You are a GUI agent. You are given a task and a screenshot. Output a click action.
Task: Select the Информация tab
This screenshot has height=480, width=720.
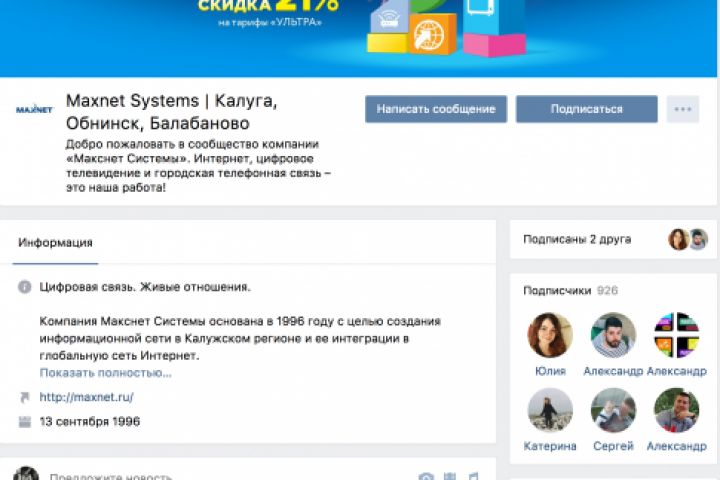(56, 243)
